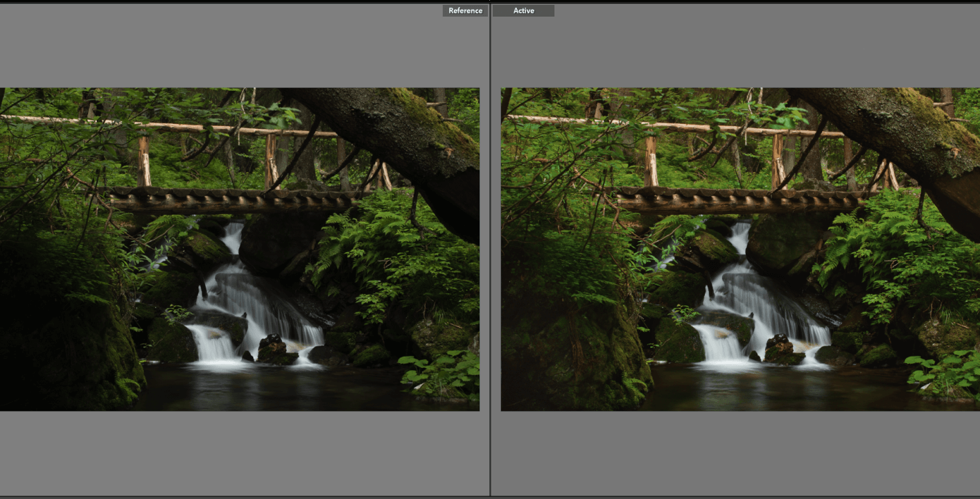Click the Reference label
Image resolution: width=980 pixels, height=499 pixels.
(465, 11)
